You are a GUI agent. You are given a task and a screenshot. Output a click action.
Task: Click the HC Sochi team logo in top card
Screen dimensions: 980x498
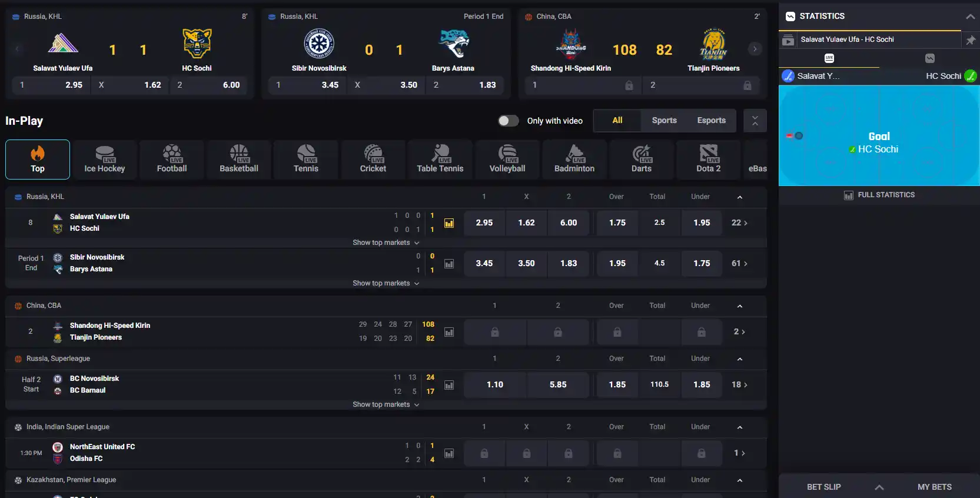click(x=197, y=44)
